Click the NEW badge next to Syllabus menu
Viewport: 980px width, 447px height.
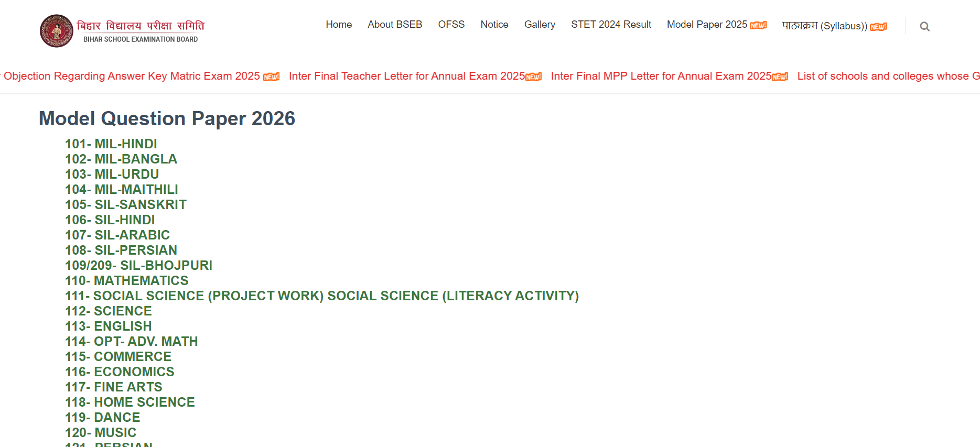tap(878, 27)
